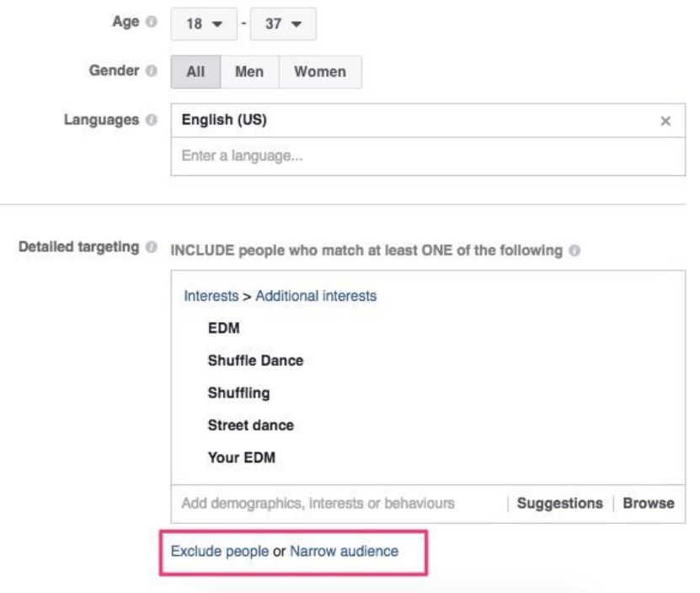Select the Shuffle Dance interest
The width and height of the screenshot is (700, 593).
[255, 361]
